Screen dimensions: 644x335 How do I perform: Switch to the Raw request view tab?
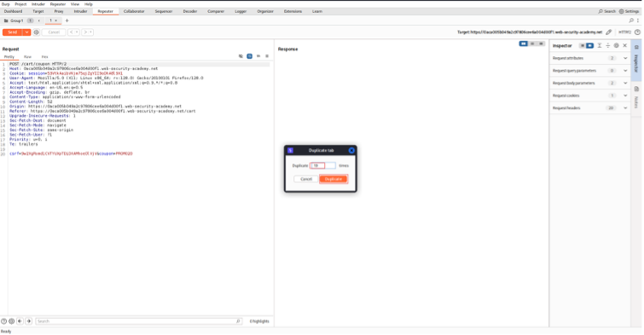click(27, 56)
